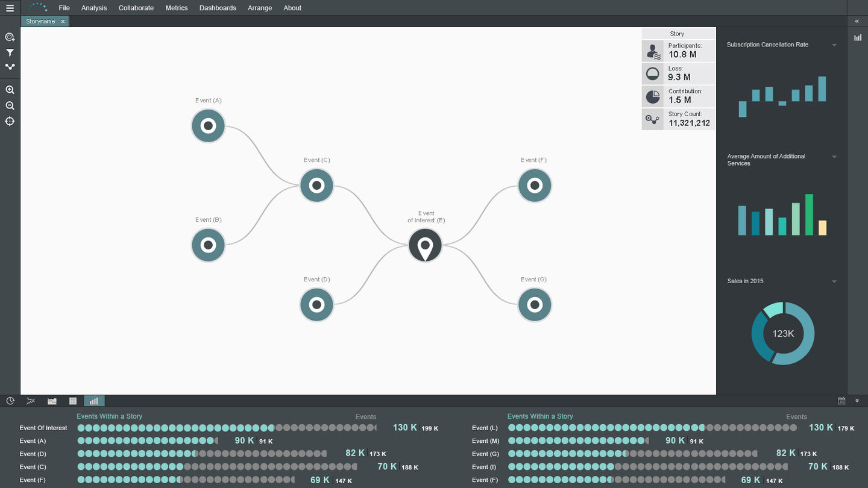
Task: Open the calendar icon in bottom bar
Action: pyautogui.click(x=841, y=401)
